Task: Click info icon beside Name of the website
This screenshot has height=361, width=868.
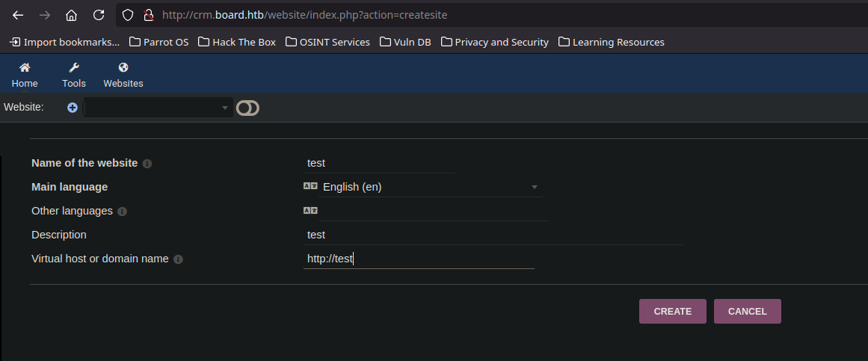Action: pos(147,164)
